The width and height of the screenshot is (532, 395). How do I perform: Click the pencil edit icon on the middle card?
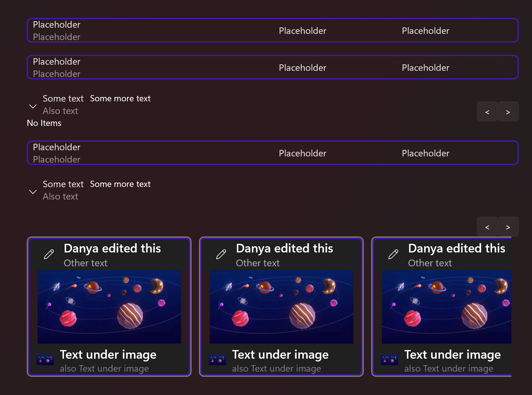tap(221, 255)
